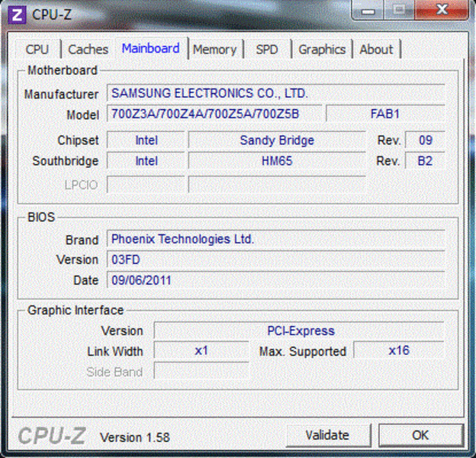Click the southbridge Rev. value B2
The height and width of the screenshot is (458, 476).
click(425, 160)
